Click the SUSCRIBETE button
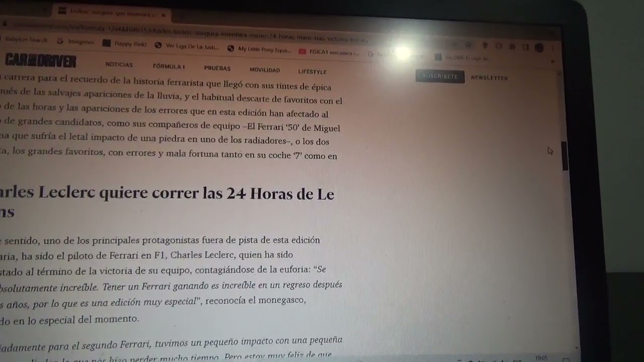The height and width of the screenshot is (362, 644). [440, 76]
